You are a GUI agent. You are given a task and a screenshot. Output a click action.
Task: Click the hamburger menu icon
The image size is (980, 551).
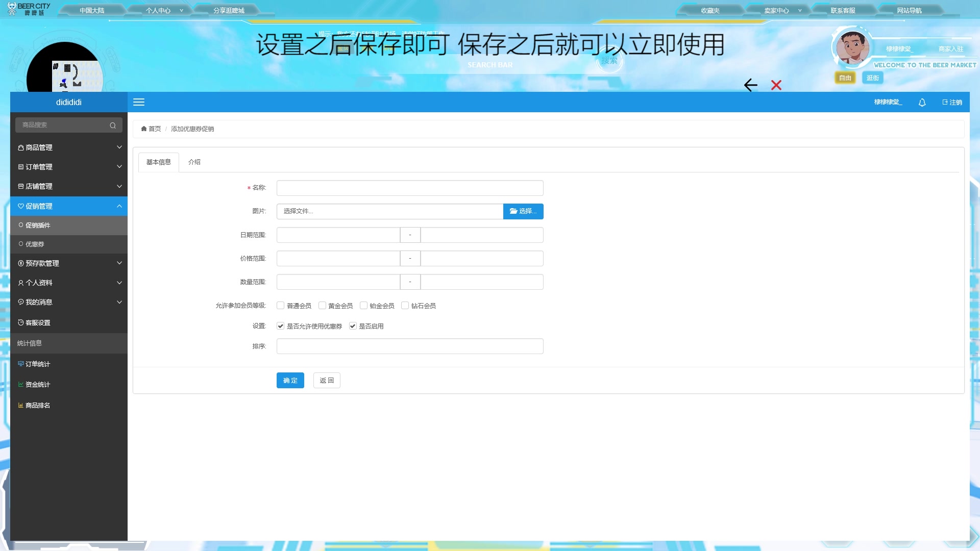pyautogui.click(x=139, y=102)
